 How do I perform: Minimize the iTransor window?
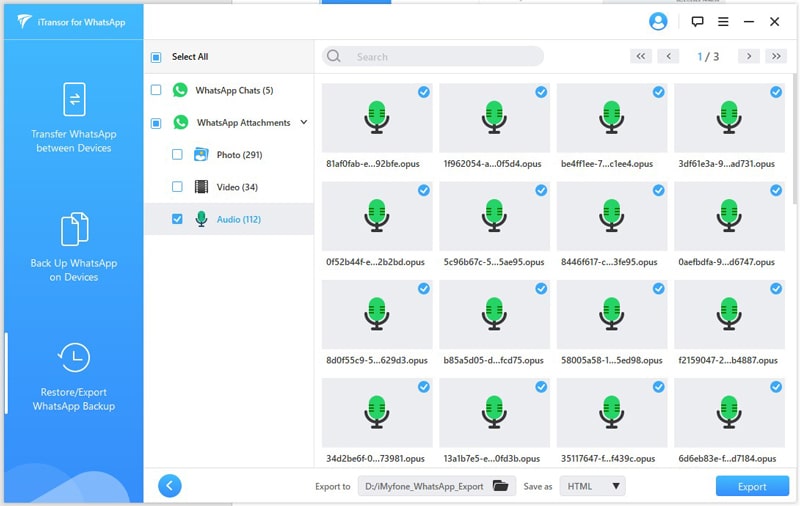749,21
